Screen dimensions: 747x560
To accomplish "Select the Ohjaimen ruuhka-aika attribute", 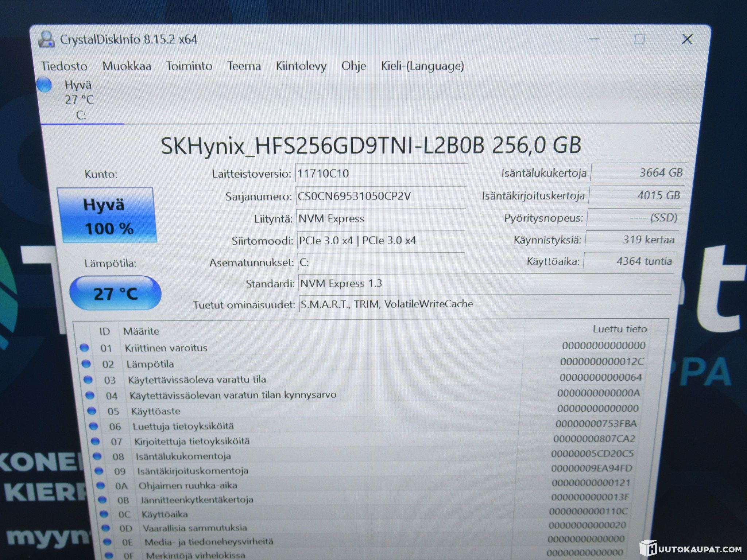I will pos(188,486).
